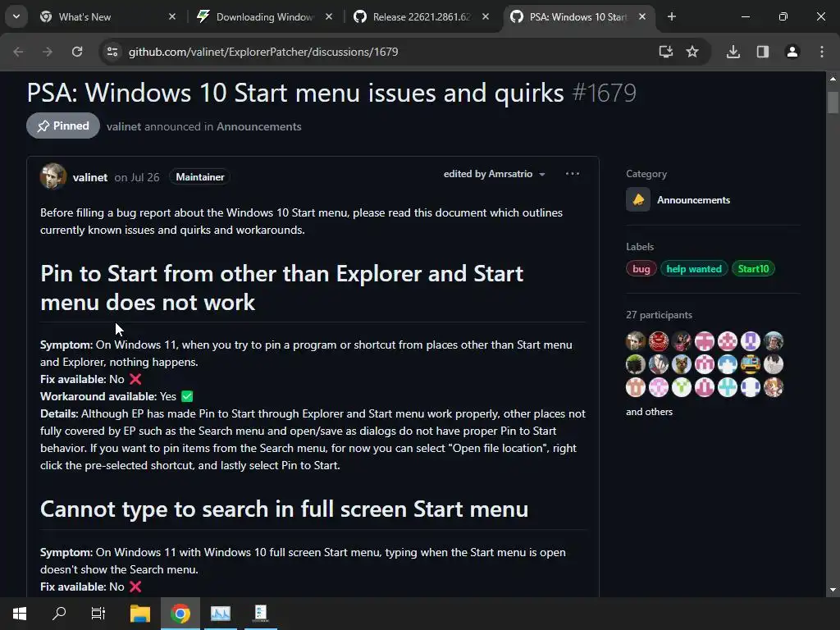This screenshot has height=630, width=840.
Task: Click the Maintainer badge
Action: click(200, 177)
